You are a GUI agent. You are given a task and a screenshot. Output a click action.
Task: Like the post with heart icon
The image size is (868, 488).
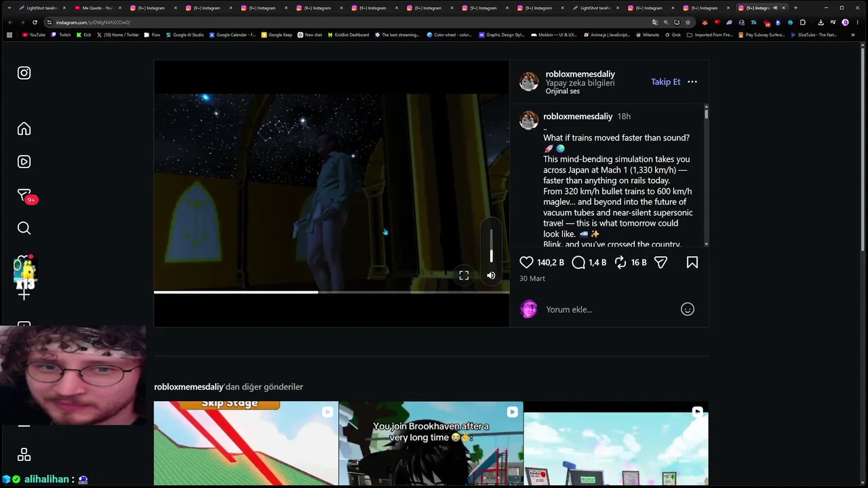tap(526, 262)
